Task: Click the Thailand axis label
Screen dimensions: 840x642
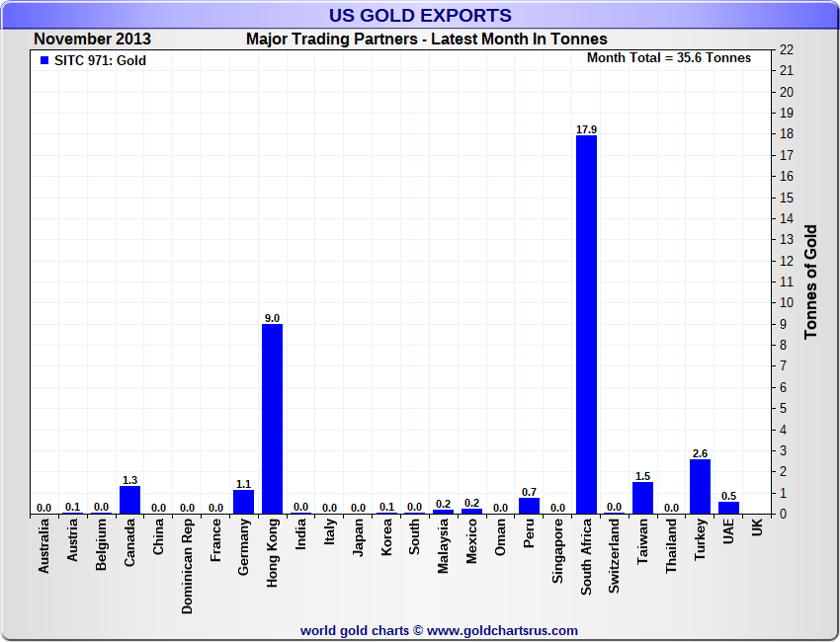Action: tap(671, 545)
